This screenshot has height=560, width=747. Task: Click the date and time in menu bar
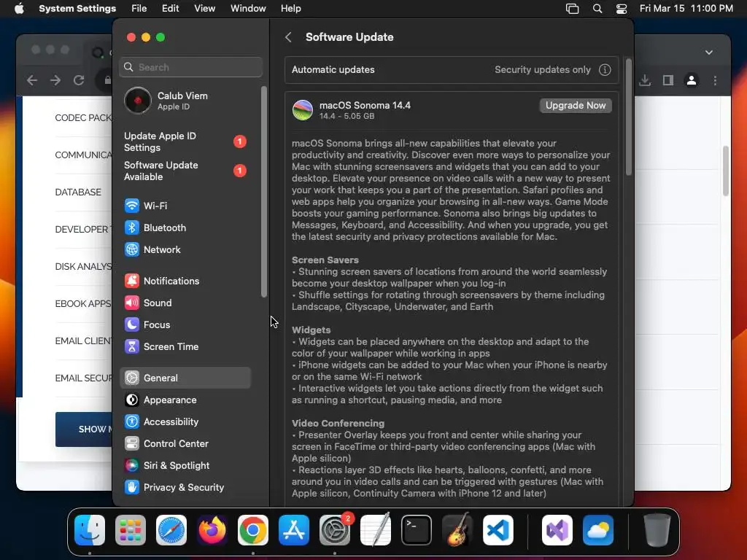pyautogui.click(x=686, y=9)
